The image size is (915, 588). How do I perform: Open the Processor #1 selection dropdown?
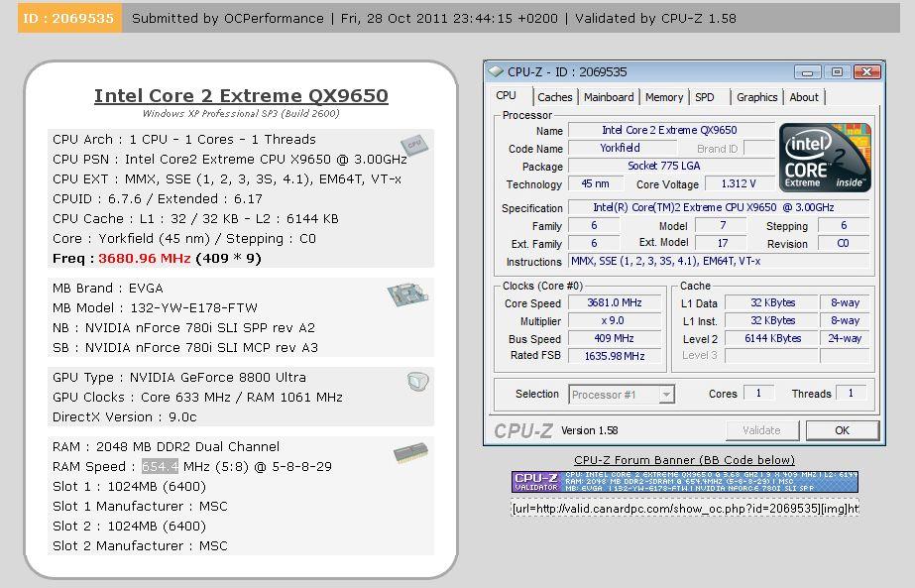pyautogui.click(x=622, y=394)
